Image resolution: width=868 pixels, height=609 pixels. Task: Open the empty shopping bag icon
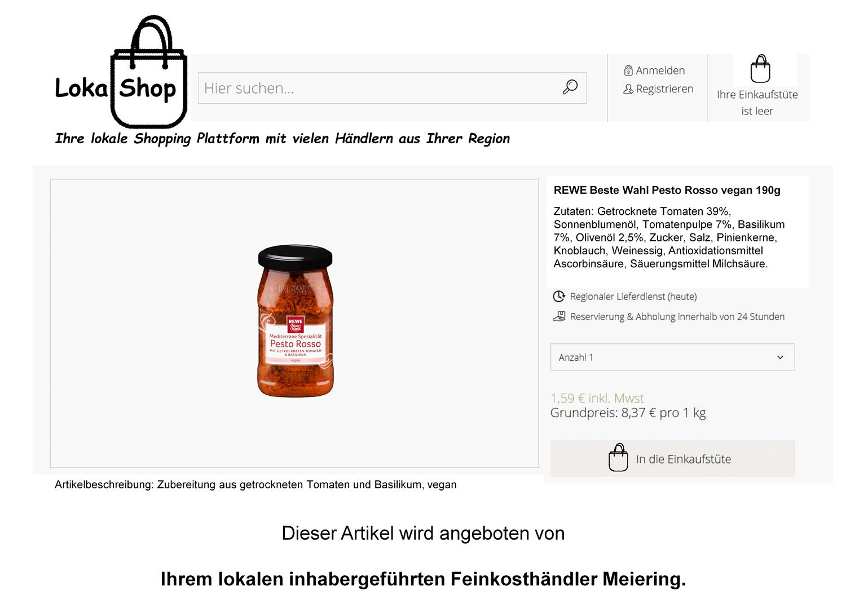click(x=760, y=69)
